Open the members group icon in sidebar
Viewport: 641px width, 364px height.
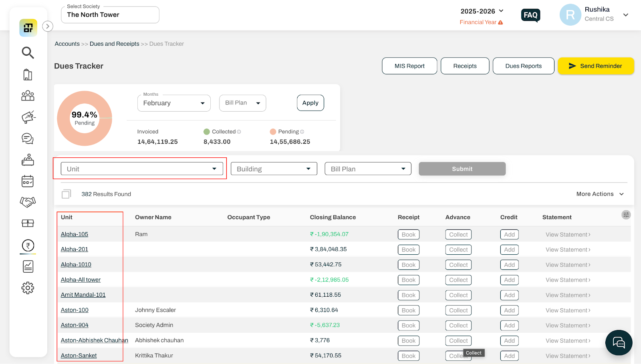pyautogui.click(x=28, y=95)
